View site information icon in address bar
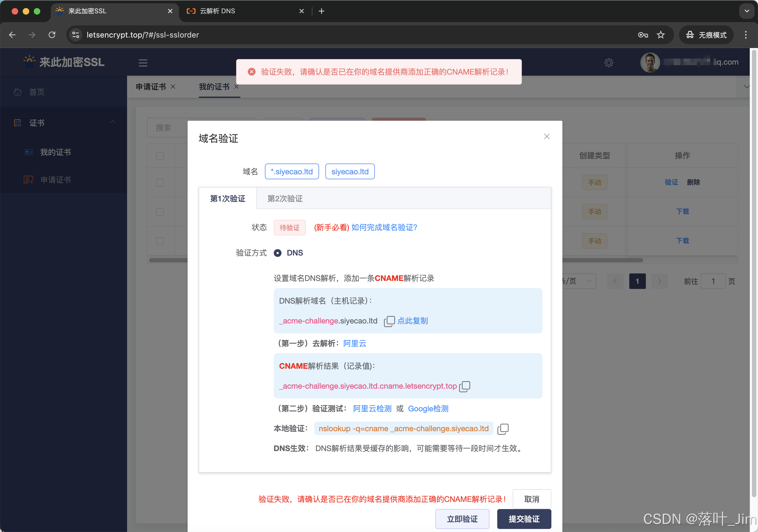758x532 pixels. (76, 35)
